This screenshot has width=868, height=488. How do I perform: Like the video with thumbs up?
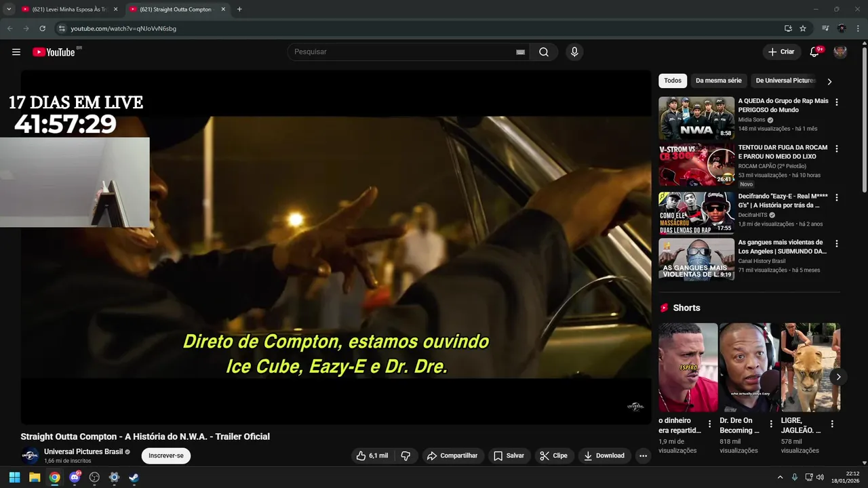click(372, 455)
